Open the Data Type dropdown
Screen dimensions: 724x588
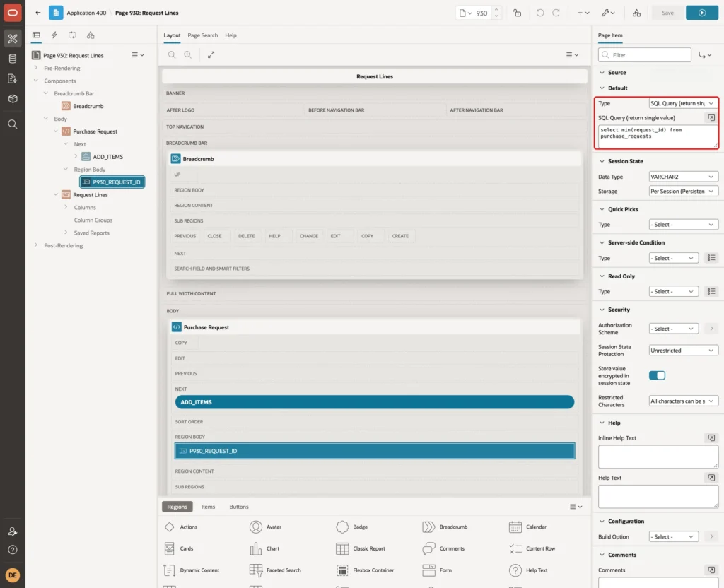[x=683, y=177]
